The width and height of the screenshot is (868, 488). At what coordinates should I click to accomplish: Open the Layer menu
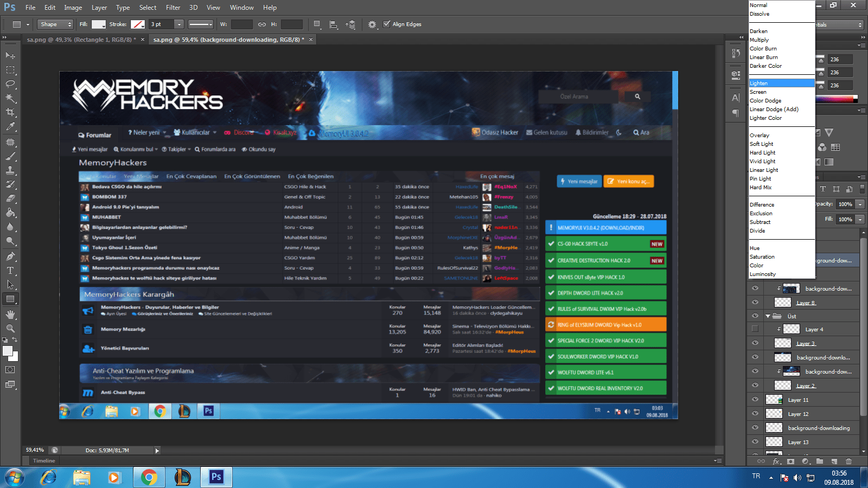[x=99, y=8]
